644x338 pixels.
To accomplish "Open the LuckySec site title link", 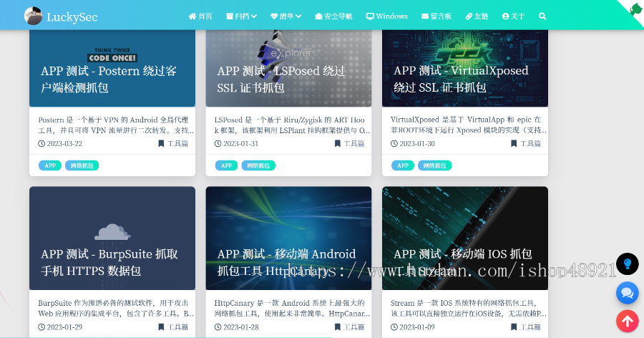I will (x=72, y=17).
